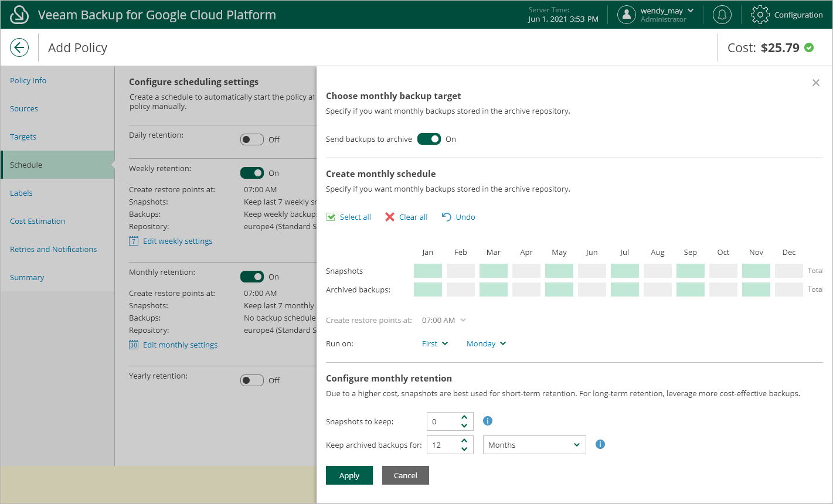The image size is (833, 504).
Task: Toggle the February Snapshots cell
Action: point(461,271)
